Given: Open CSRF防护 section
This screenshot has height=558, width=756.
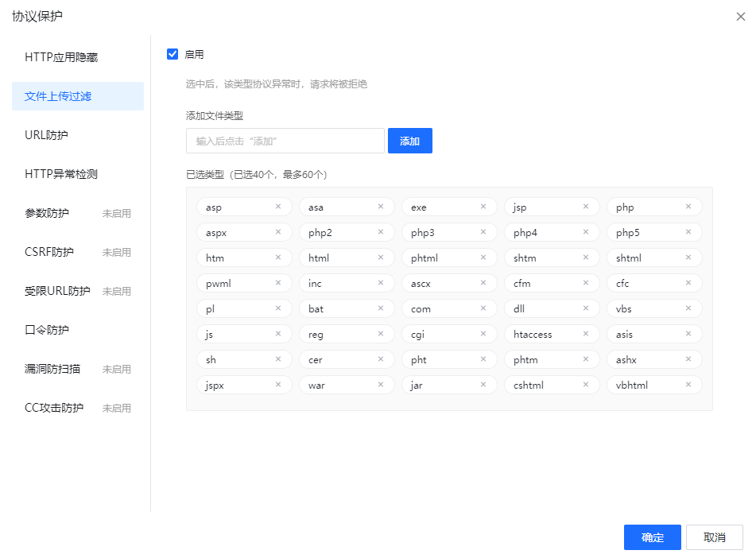Looking at the screenshot, I should pyautogui.click(x=78, y=252).
